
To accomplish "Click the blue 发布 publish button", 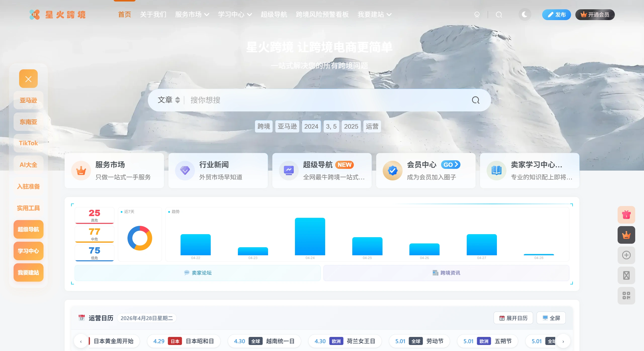I will click(x=556, y=15).
